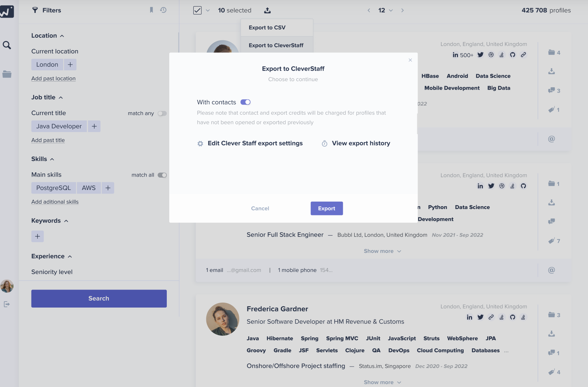
Task: Click Frederica Gardner's LinkedIn icon
Action: click(x=469, y=317)
